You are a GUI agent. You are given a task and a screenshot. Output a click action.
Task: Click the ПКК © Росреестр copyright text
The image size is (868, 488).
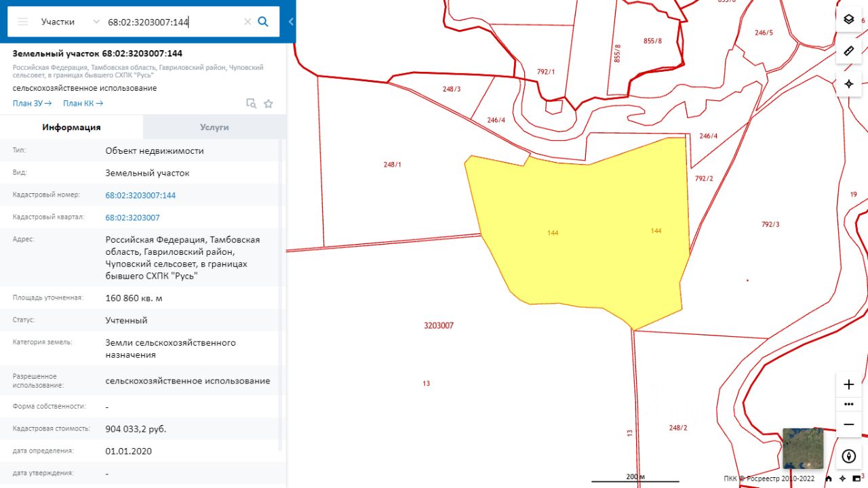[x=769, y=478]
